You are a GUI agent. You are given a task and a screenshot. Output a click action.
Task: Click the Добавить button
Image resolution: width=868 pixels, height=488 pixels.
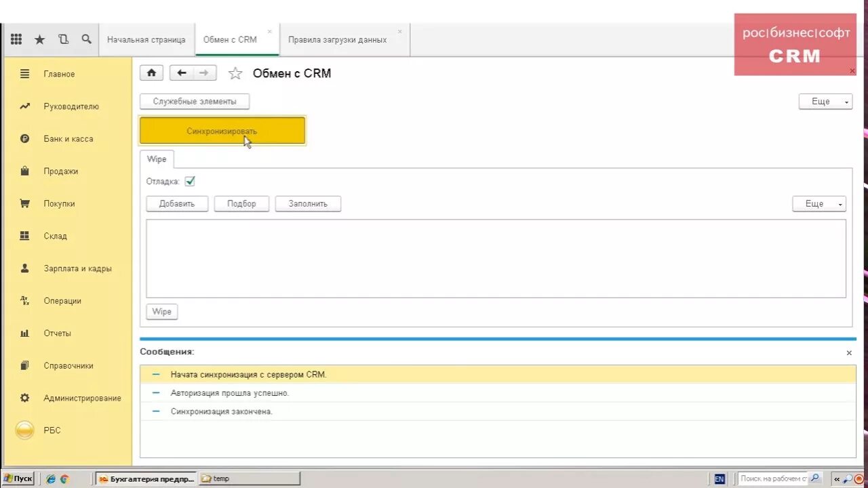pos(177,204)
